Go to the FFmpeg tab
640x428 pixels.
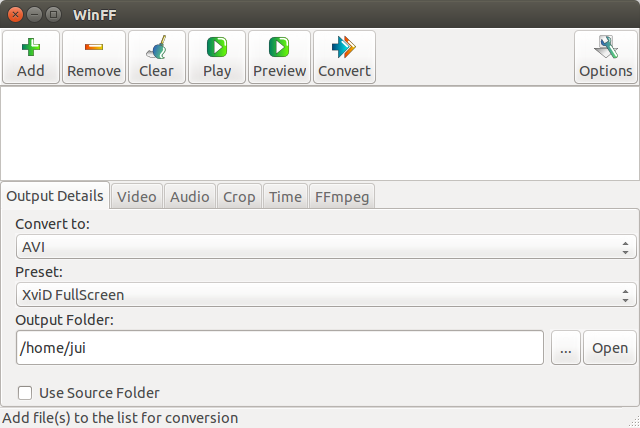tap(342, 197)
